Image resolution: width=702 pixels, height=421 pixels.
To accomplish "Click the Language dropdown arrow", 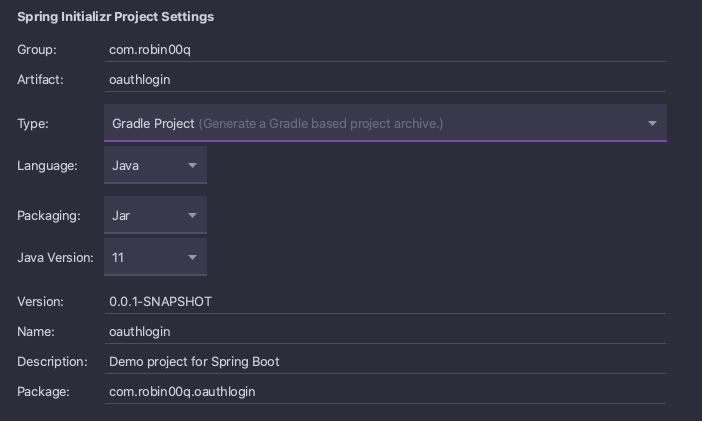I will click(192, 166).
